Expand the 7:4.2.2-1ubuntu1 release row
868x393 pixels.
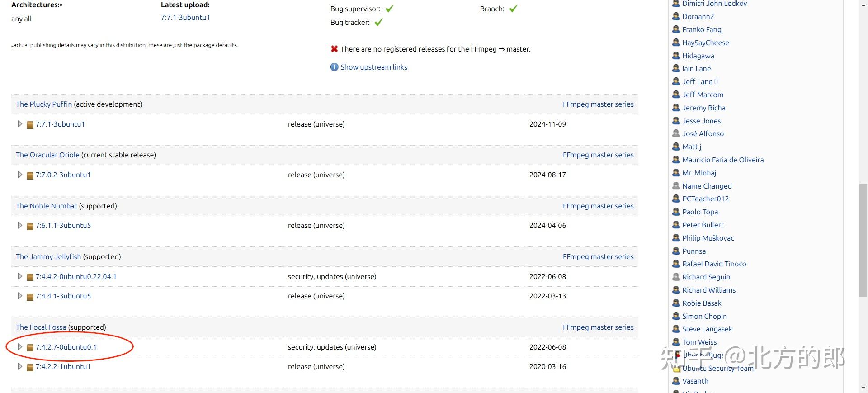[x=20, y=366]
